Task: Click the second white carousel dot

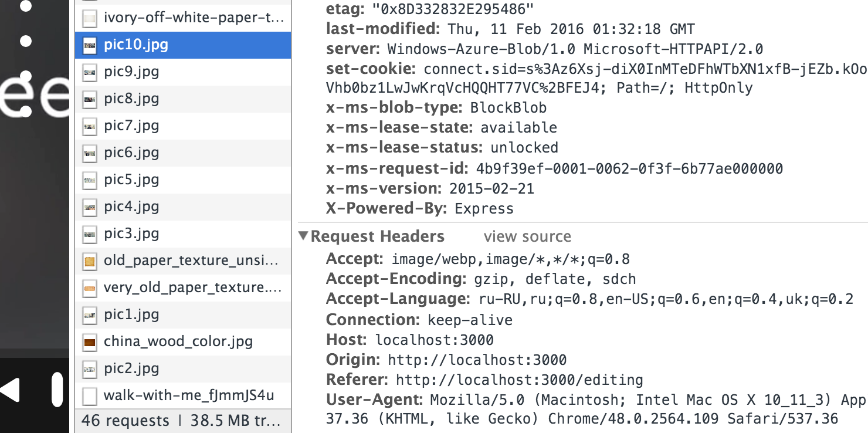Action: pos(26,41)
